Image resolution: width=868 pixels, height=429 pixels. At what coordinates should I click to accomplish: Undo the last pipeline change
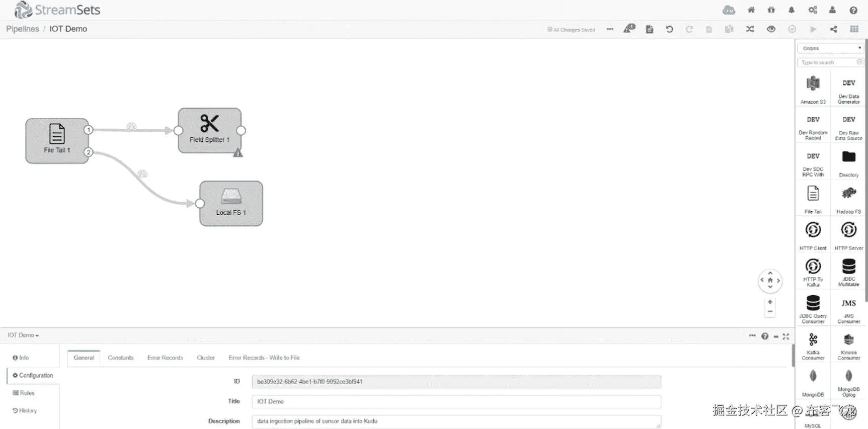click(x=669, y=29)
